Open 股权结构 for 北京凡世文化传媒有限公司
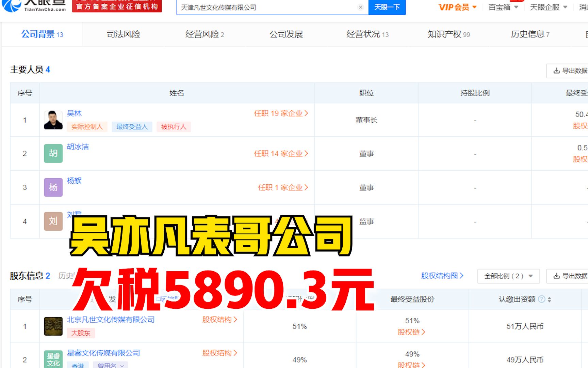 219,320
